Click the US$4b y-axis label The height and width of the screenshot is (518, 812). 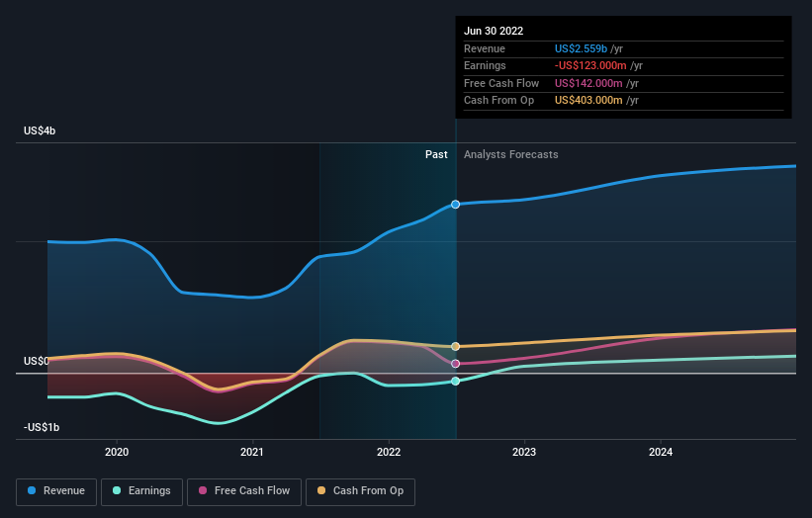40,130
